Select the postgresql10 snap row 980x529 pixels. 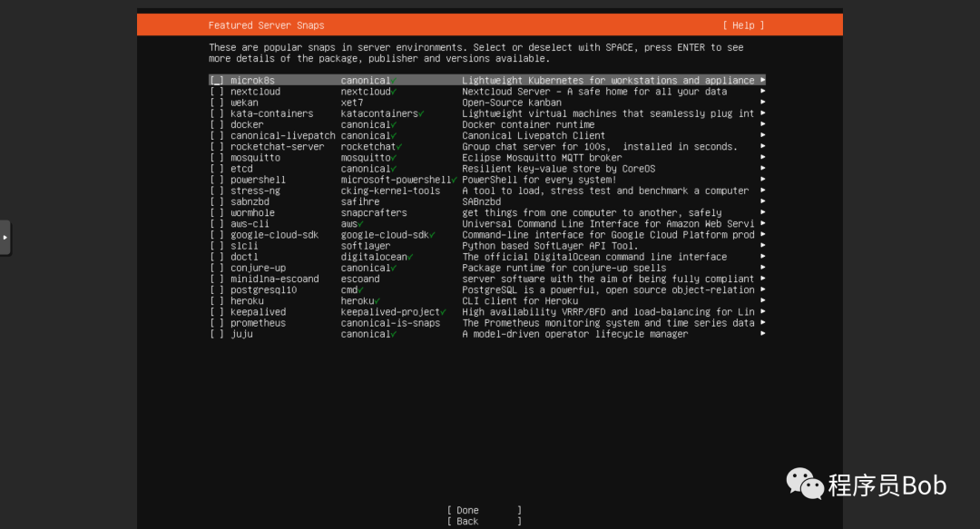[x=487, y=290]
